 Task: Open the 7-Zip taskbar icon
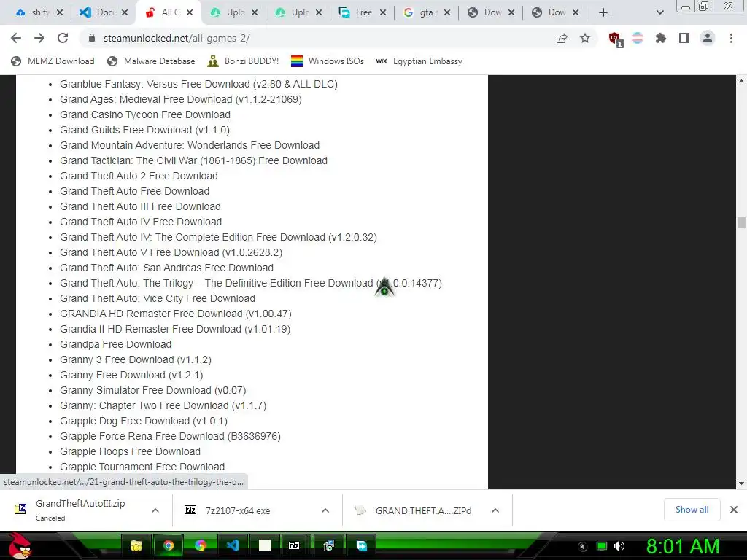(x=294, y=545)
